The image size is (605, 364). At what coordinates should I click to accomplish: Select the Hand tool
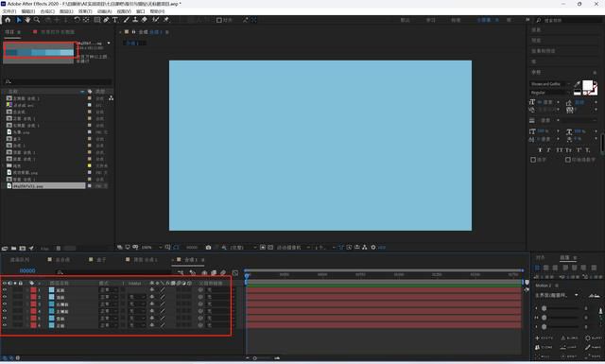coord(27,20)
